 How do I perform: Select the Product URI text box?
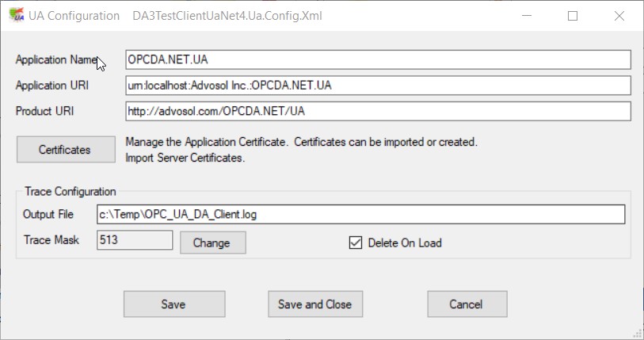[x=377, y=111]
